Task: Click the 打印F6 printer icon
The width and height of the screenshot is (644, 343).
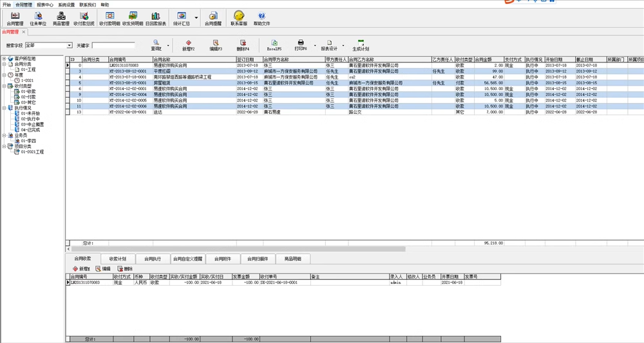Action: tap(301, 45)
